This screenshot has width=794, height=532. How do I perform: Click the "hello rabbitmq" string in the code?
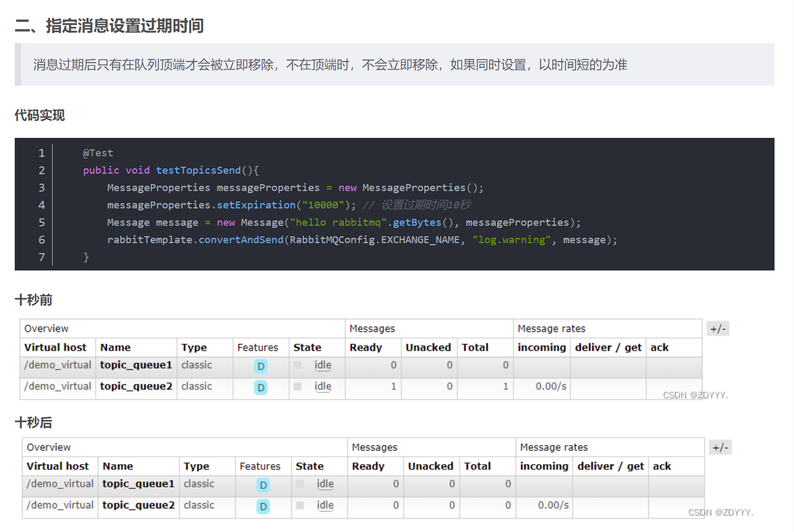(338, 223)
